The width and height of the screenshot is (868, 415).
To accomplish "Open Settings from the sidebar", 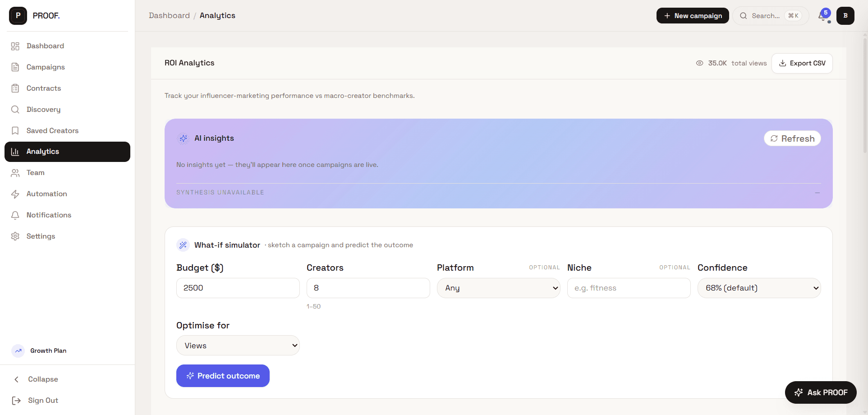I will pos(68,236).
